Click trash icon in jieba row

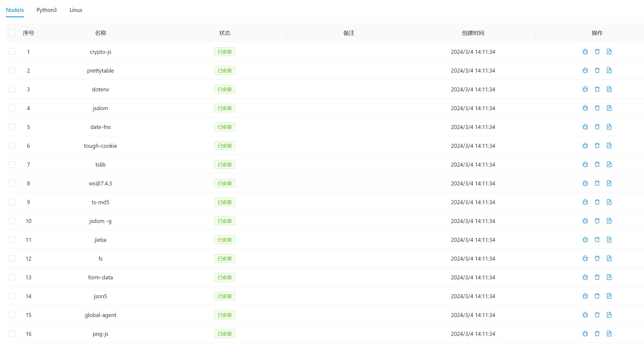click(x=597, y=240)
